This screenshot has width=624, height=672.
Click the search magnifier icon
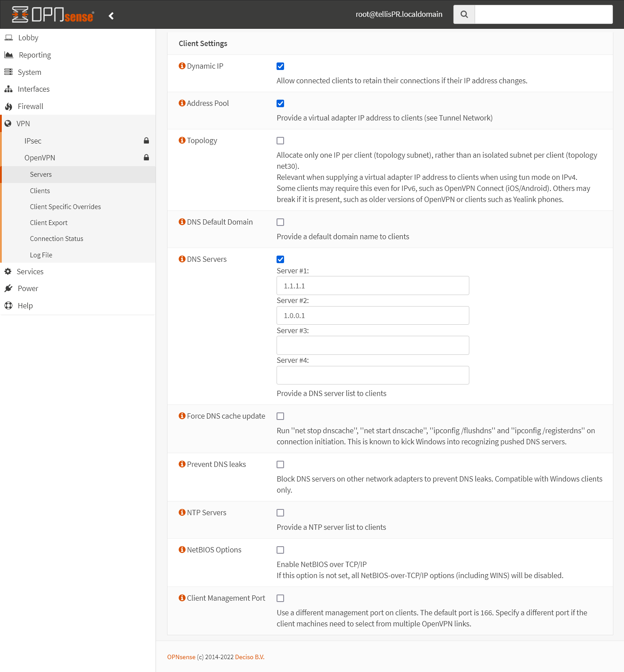[x=464, y=14]
